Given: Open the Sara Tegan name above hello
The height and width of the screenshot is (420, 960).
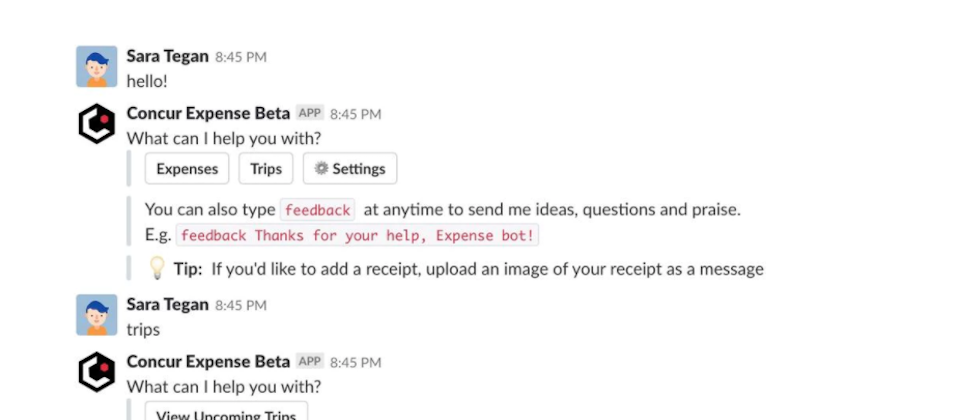Looking at the screenshot, I should point(167,56).
